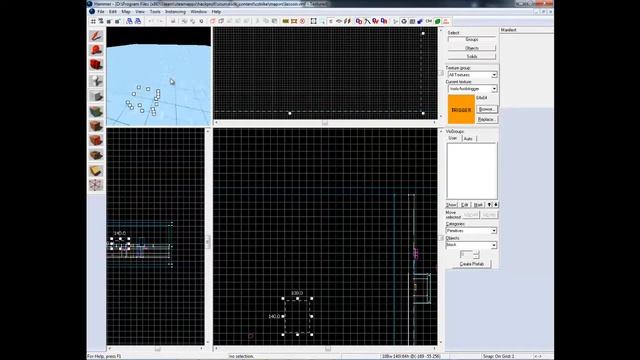Toggle the 3D grid toolbar icon
Image resolution: width=640 pixels, height=360 pixels.
(x=101, y=21)
